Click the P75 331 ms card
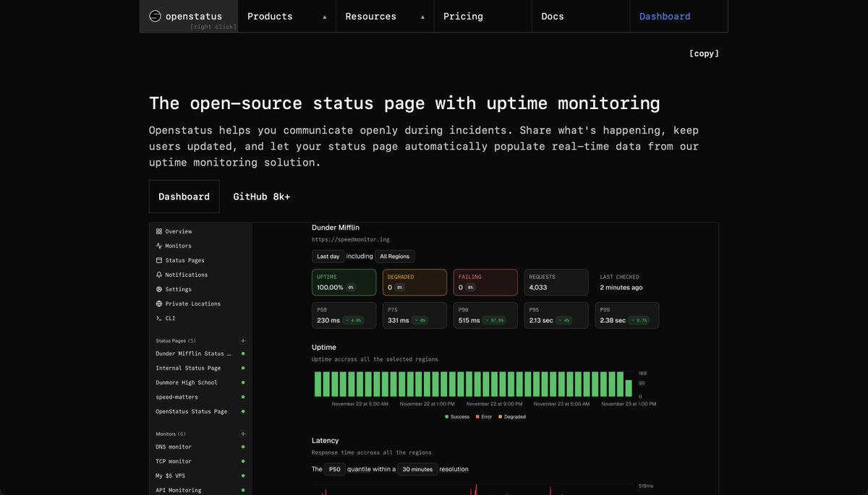The height and width of the screenshot is (495, 868). pos(414,315)
